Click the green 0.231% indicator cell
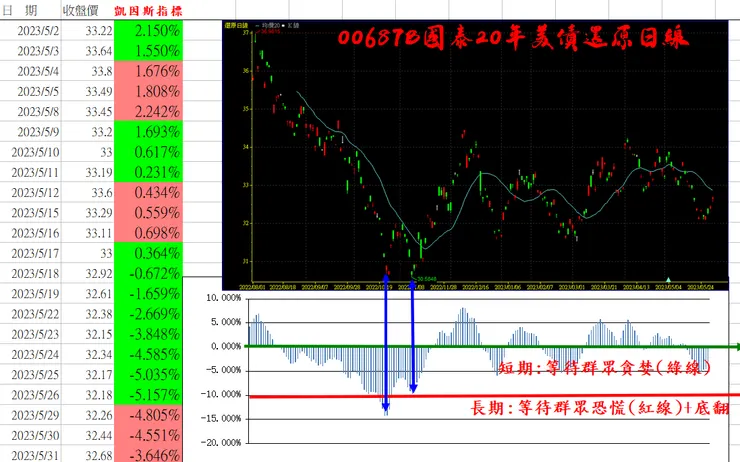 click(x=148, y=173)
